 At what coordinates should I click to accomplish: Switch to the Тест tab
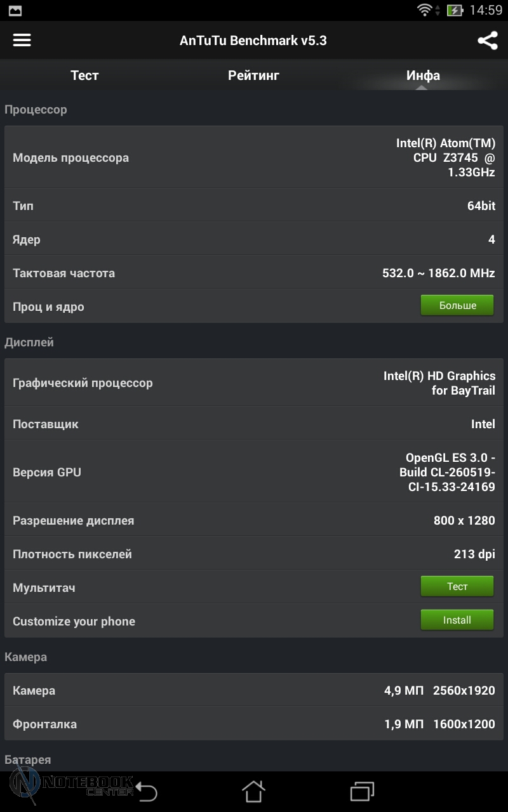pos(84,75)
